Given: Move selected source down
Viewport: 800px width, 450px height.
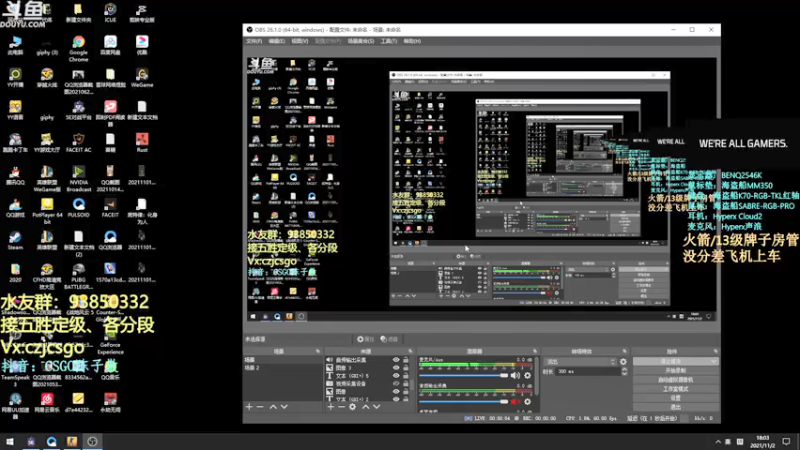Looking at the screenshot, I should click(377, 407).
